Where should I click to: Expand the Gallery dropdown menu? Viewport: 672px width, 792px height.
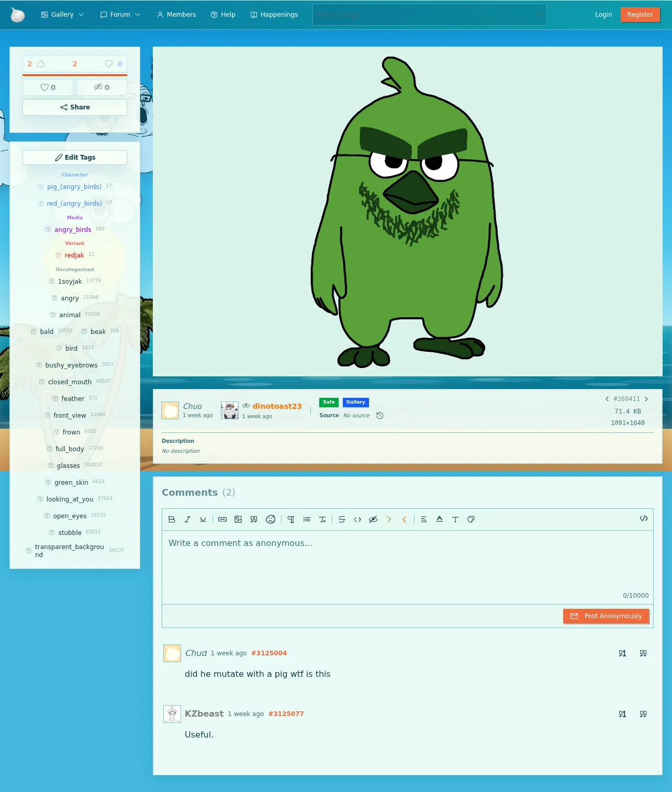pos(62,15)
